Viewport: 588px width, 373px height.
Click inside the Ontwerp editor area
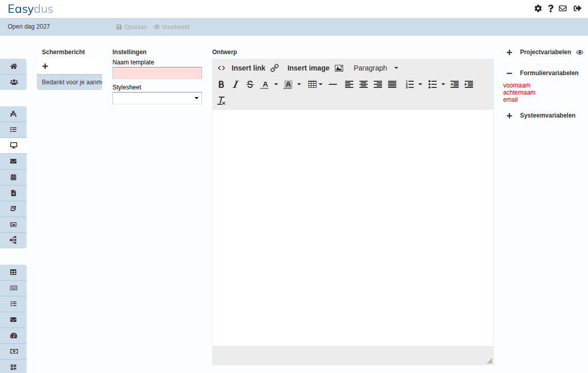click(353, 228)
